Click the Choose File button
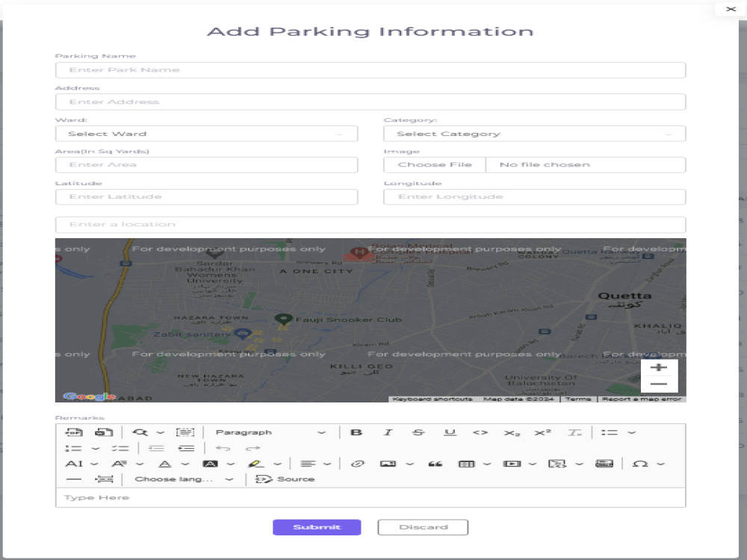Image resolution: width=747 pixels, height=560 pixels. [435, 165]
